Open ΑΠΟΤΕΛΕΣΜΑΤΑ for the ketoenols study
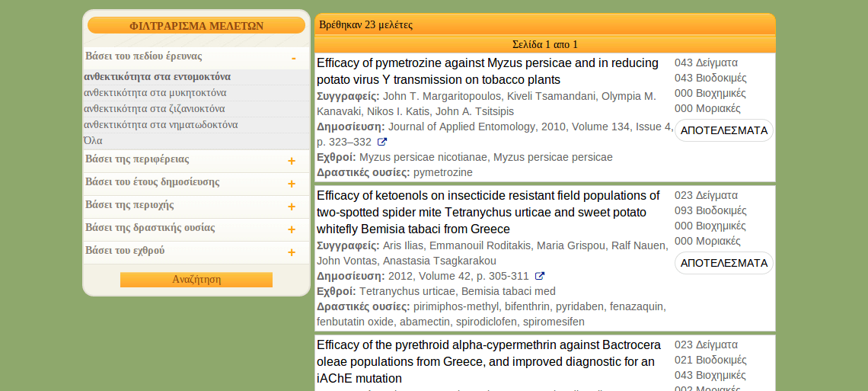This screenshot has width=868, height=391. [723, 263]
